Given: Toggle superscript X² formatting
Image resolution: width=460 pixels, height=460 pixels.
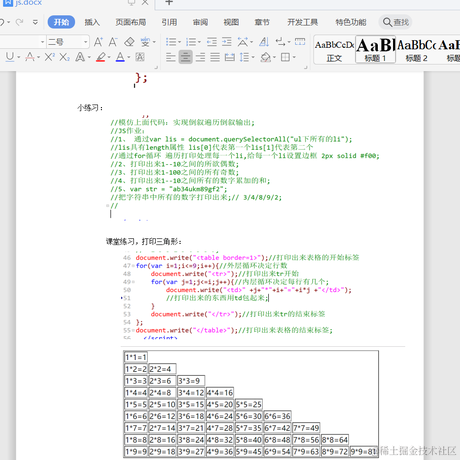Looking at the screenshot, I should point(49,57).
